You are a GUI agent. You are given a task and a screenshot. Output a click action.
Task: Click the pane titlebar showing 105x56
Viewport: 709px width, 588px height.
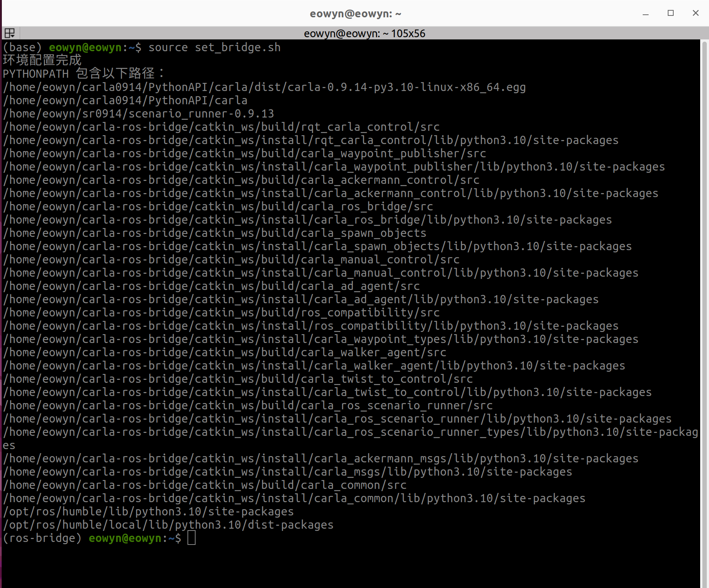click(364, 34)
